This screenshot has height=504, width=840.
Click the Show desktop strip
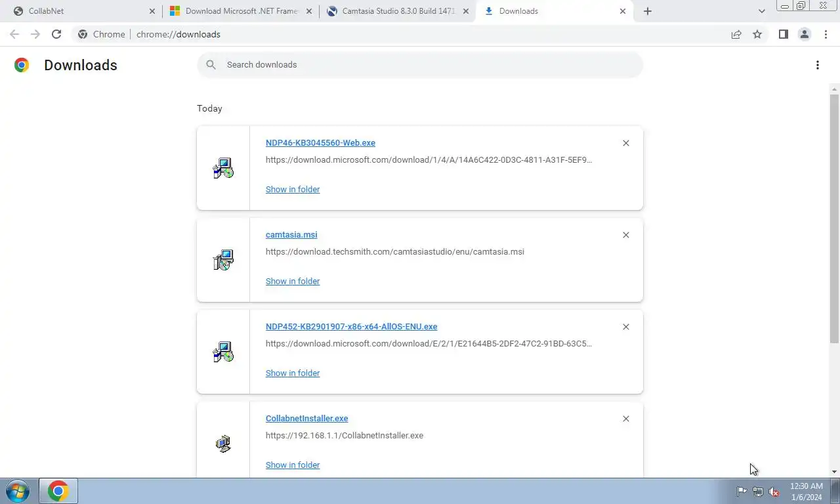click(835, 491)
